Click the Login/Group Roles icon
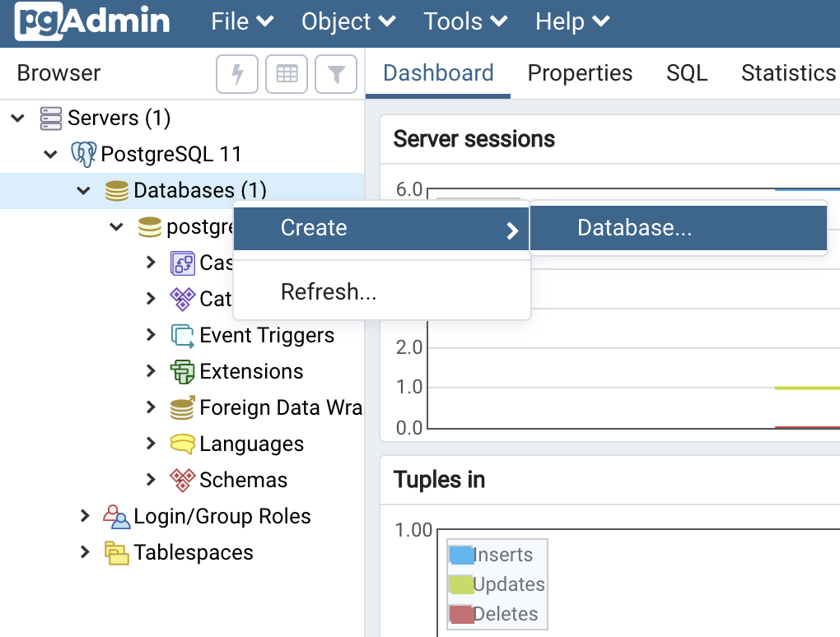 (x=116, y=516)
